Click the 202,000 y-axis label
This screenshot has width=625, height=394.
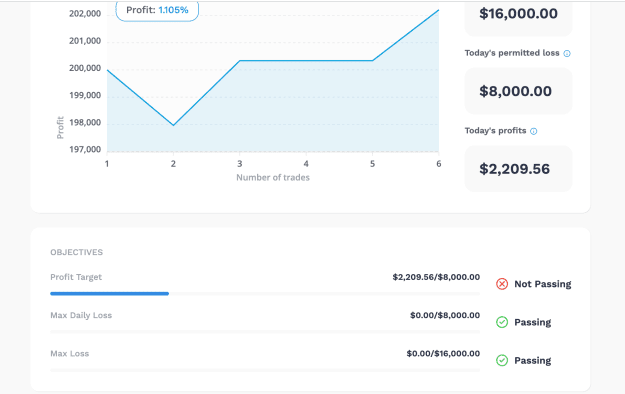85,14
